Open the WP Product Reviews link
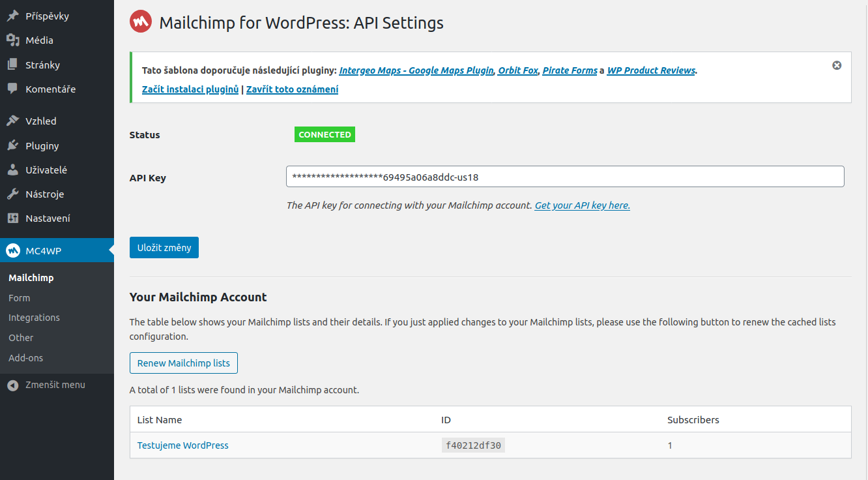This screenshot has height=480, width=868. [651, 70]
